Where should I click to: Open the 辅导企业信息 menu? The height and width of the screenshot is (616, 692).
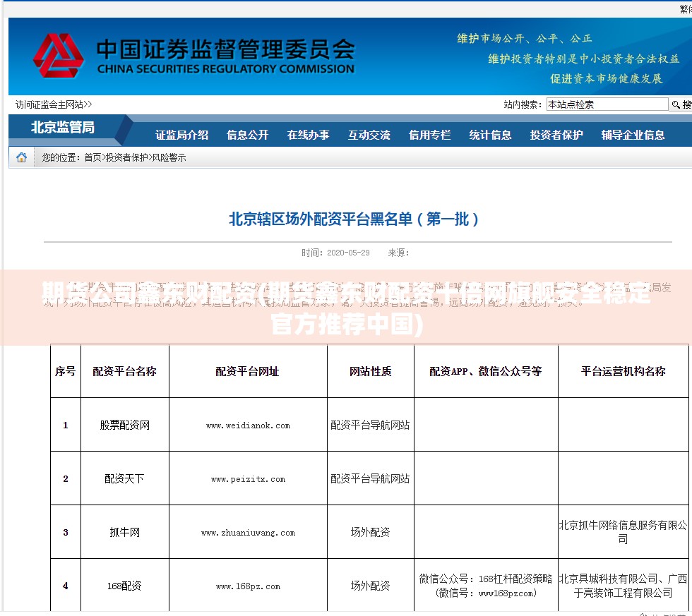(x=633, y=135)
